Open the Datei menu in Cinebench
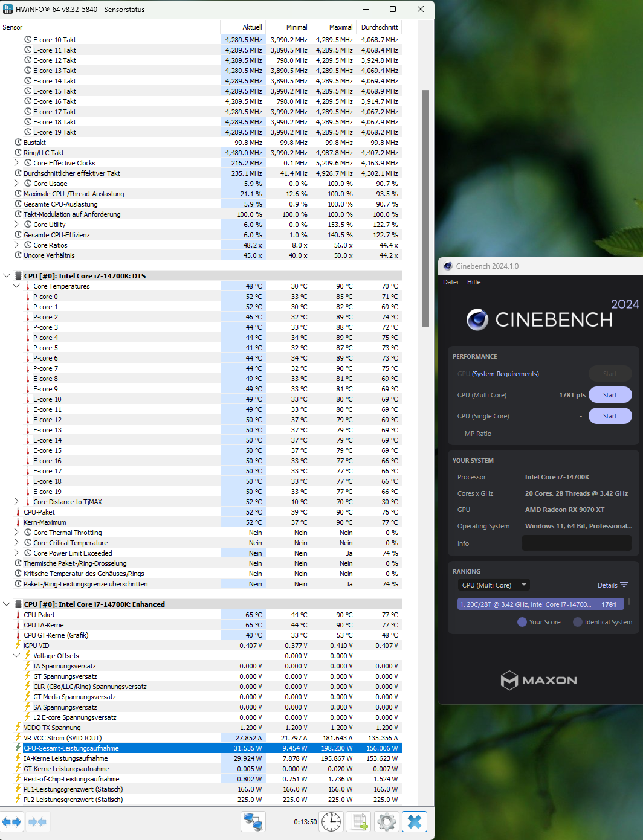 (450, 282)
